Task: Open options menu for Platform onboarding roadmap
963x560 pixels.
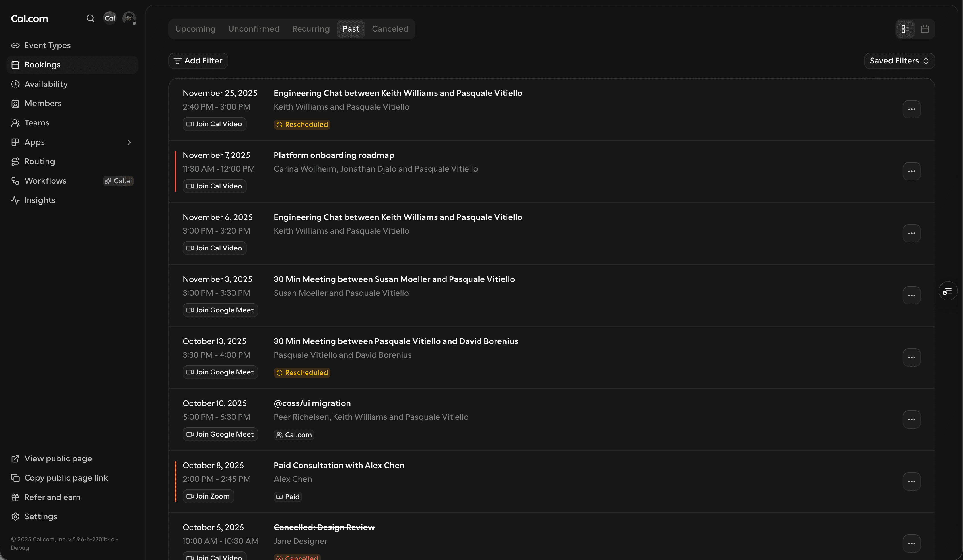Action: pos(911,172)
